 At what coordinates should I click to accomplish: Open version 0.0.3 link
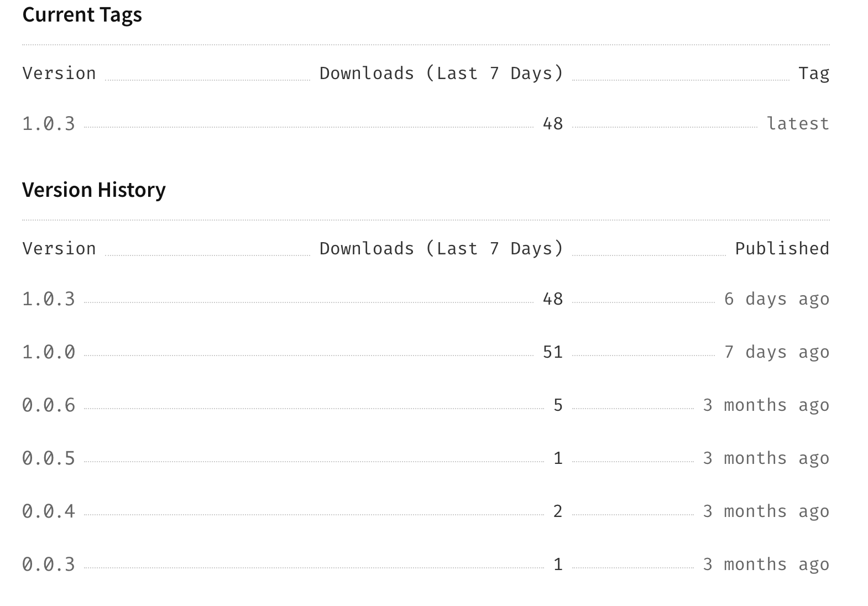(x=49, y=564)
